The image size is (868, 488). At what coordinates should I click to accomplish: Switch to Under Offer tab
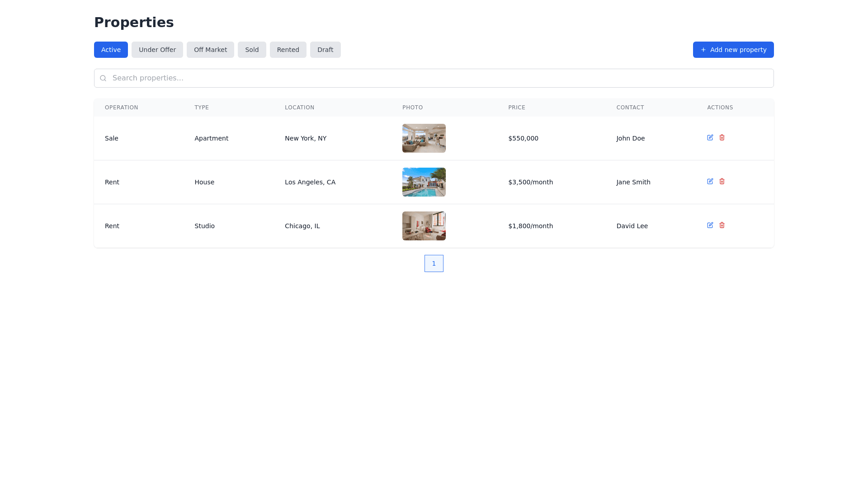coord(157,50)
